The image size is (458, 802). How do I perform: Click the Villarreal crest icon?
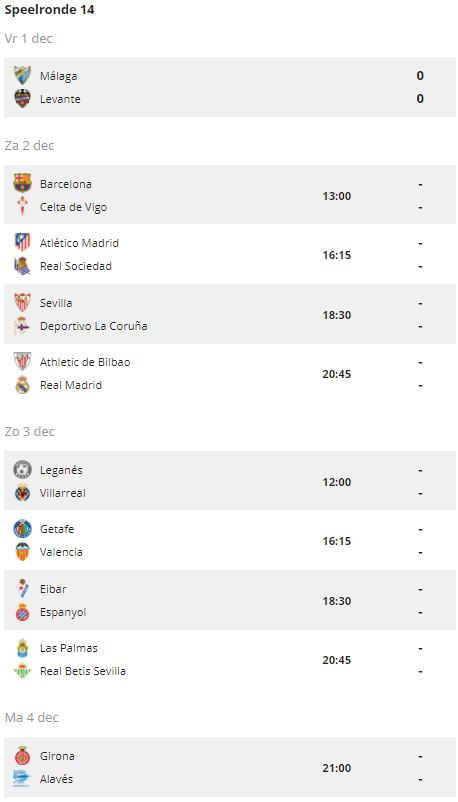[x=23, y=493]
